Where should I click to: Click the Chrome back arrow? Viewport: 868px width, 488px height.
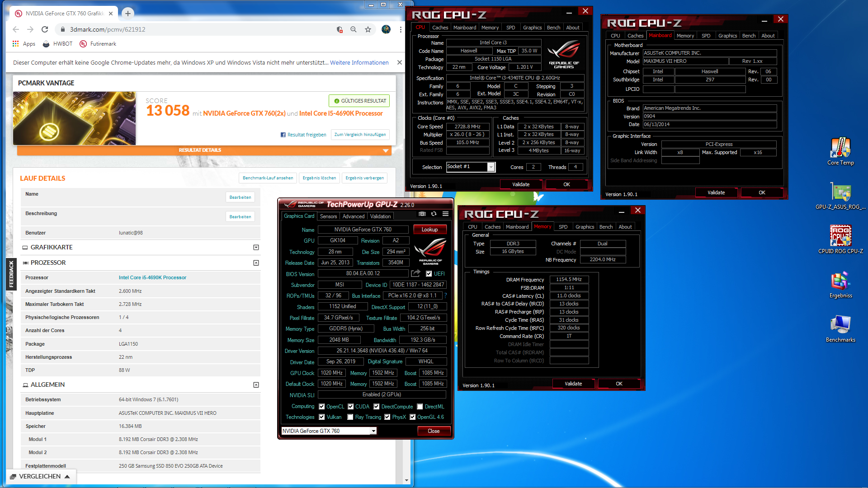[16, 29]
